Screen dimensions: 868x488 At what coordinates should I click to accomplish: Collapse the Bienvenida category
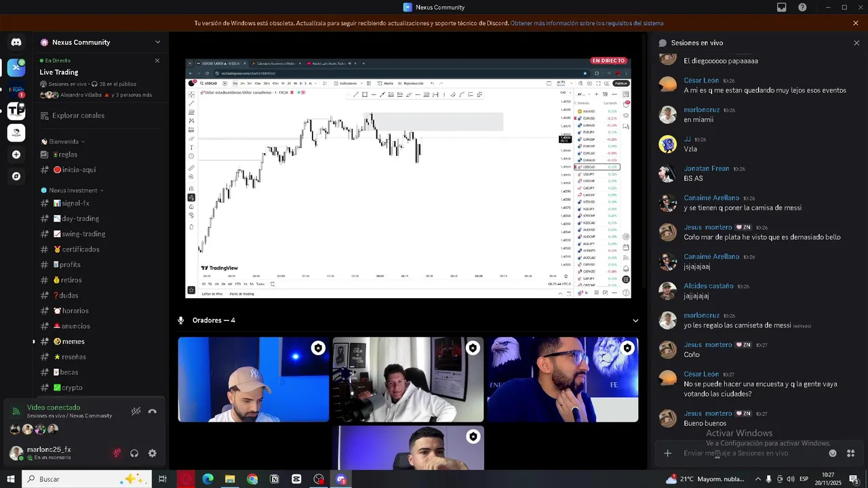pos(64,142)
